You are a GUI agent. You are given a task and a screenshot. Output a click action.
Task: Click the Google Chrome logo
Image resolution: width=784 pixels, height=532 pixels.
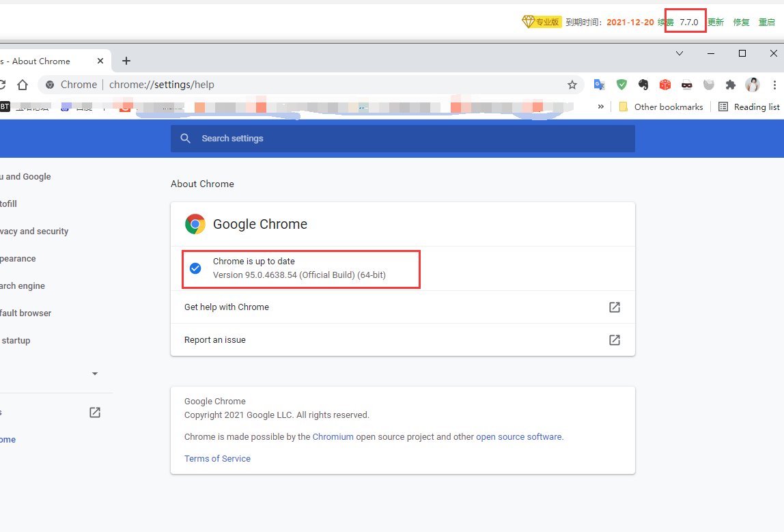[195, 225]
